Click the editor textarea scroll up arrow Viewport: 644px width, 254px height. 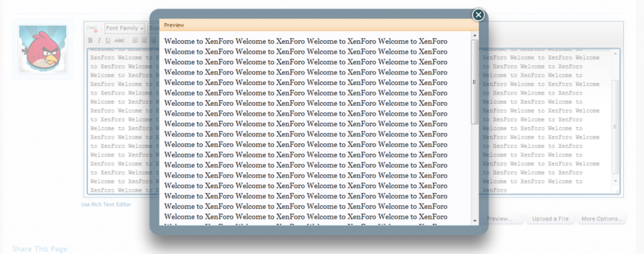pyautogui.click(x=615, y=53)
